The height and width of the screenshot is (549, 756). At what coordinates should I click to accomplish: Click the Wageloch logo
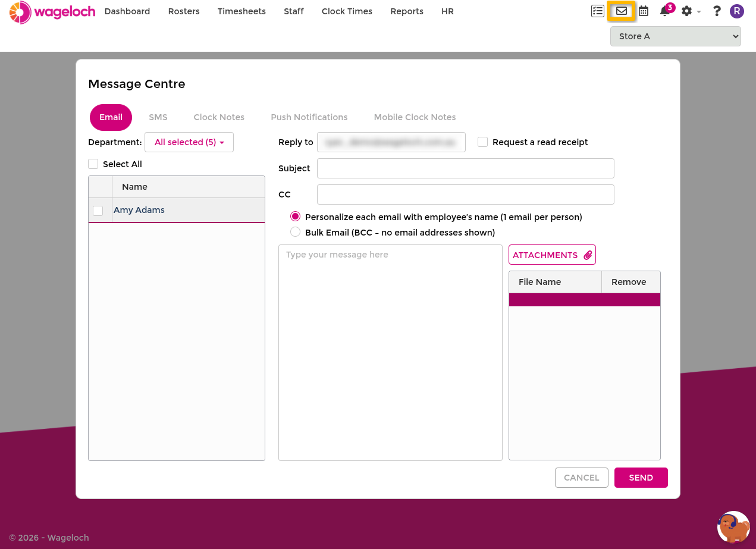tap(52, 12)
